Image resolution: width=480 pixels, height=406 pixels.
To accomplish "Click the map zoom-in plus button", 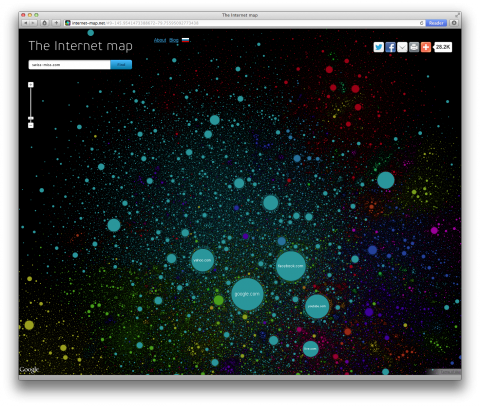I will point(31,85).
